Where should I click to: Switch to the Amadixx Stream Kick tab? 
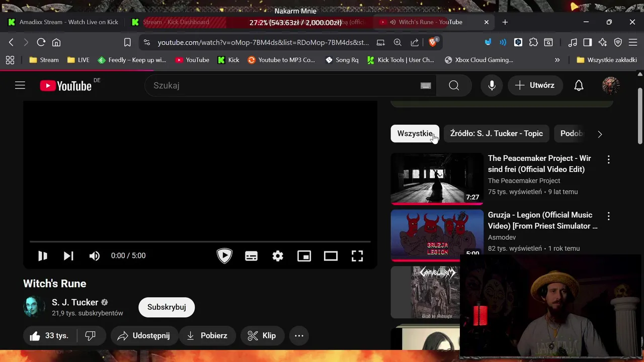63,22
